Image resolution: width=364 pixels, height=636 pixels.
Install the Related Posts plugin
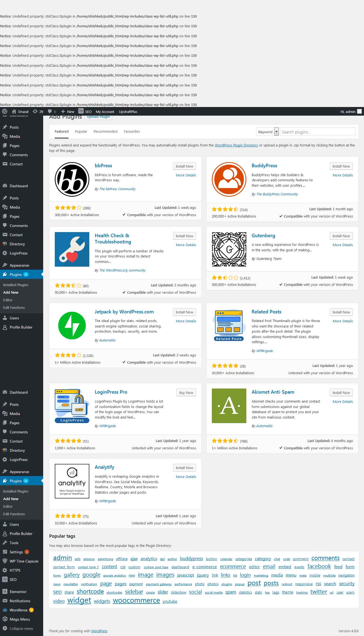tap(341, 312)
